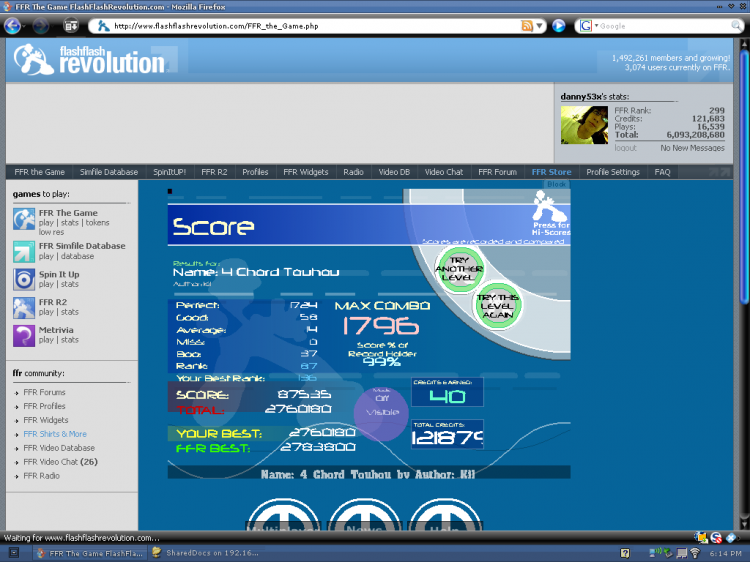Open the RSS feed icon in address bar
This screenshot has height=562, width=750.
(x=527, y=26)
